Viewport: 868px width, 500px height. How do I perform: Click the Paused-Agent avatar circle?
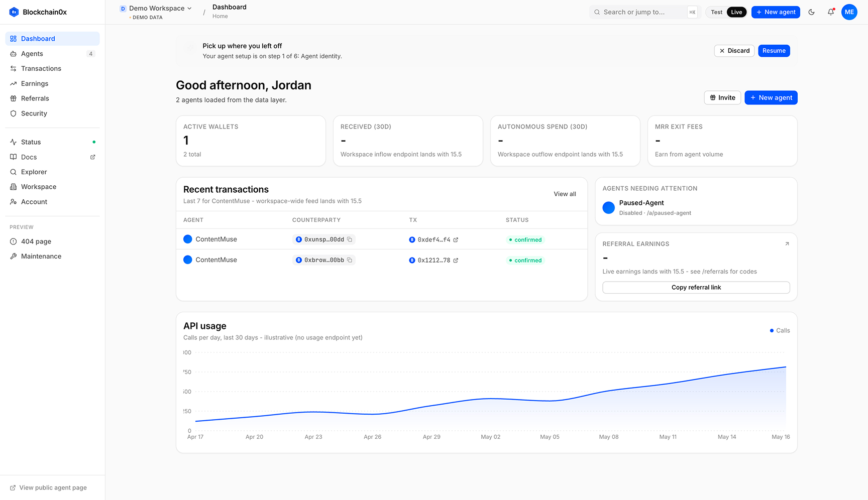[x=608, y=208]
